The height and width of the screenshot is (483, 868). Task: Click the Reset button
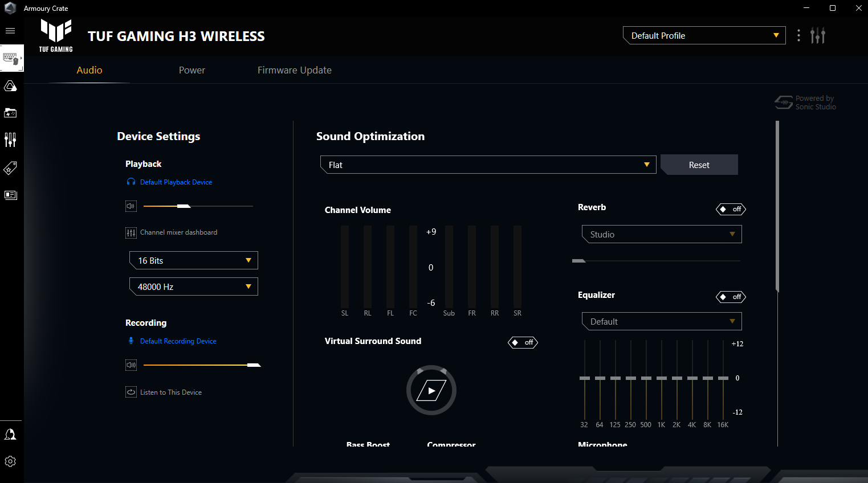(x=699, y=165)
